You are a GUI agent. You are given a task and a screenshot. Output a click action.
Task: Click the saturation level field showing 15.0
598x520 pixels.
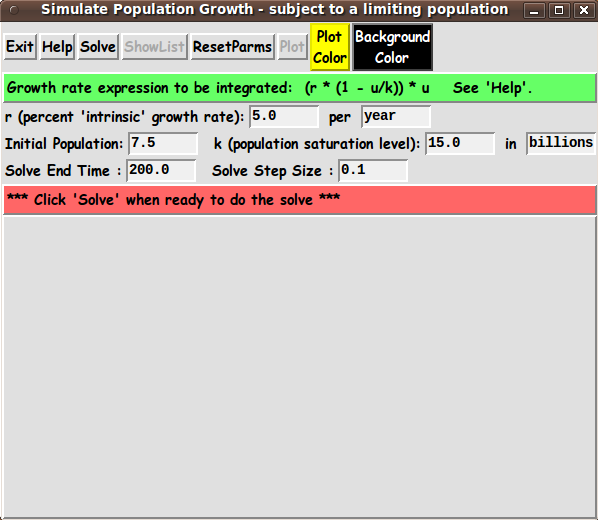pyautogui.click(x=460, y=143)
